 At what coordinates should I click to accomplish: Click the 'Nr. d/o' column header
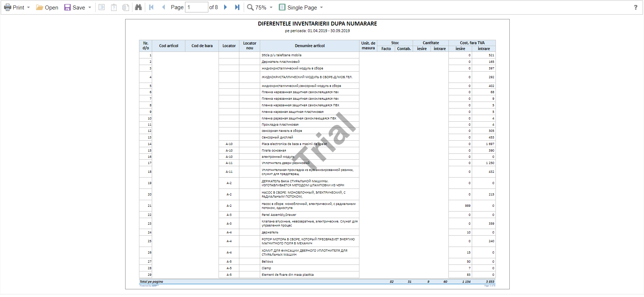(146, 46)
